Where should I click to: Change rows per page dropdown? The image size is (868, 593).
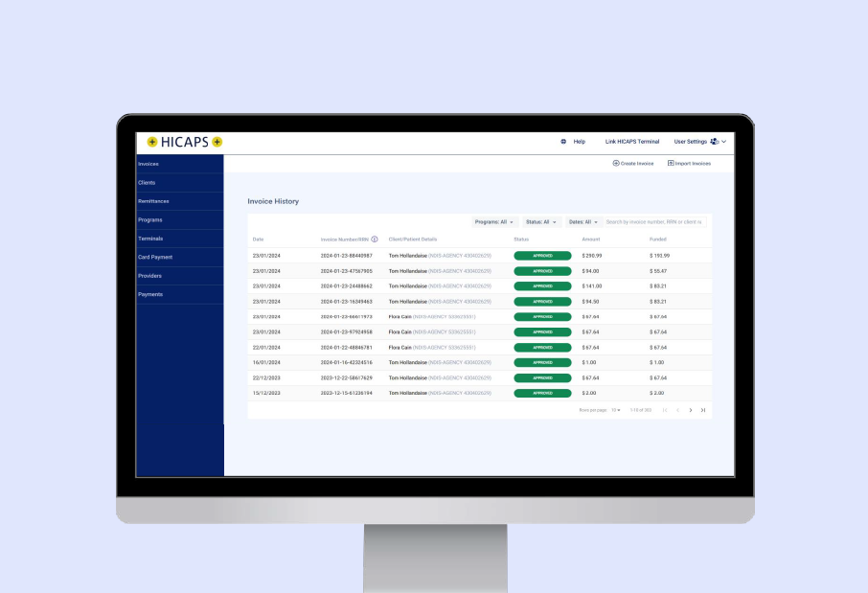pos(616,410)
